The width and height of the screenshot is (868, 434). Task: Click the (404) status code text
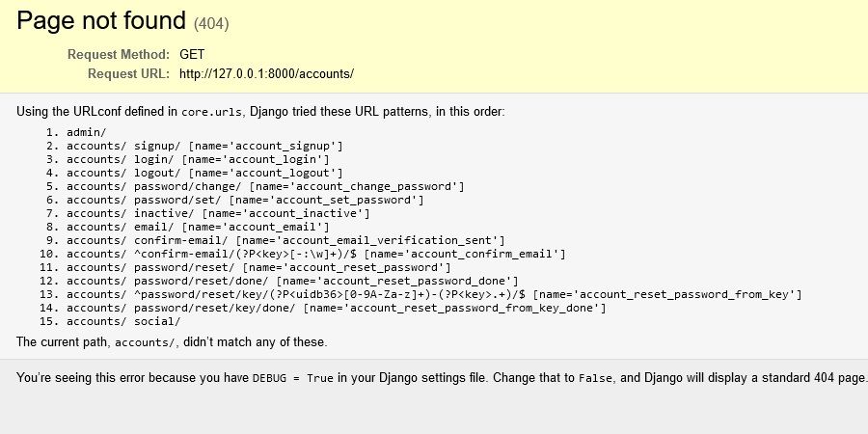[x=211, y=22]
